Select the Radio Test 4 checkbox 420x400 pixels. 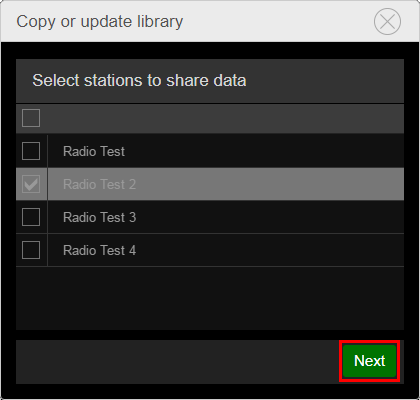(31, 250)
